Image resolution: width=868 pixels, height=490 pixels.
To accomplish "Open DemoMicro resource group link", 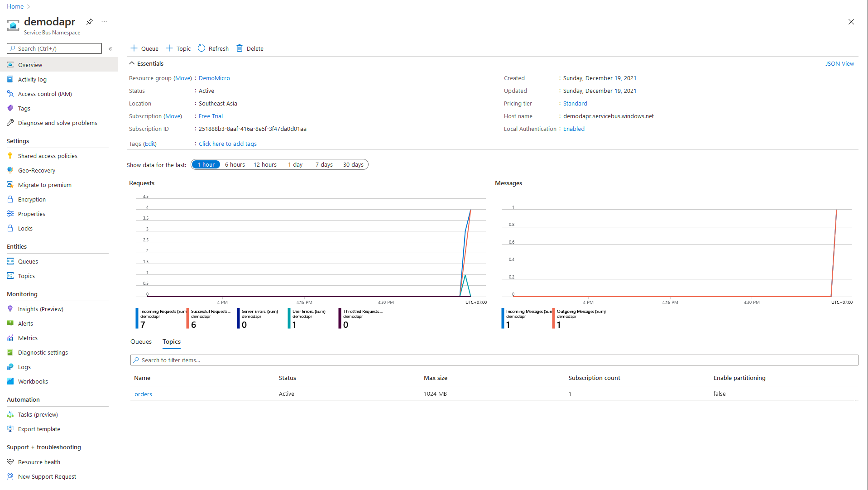I will (214, 78).
